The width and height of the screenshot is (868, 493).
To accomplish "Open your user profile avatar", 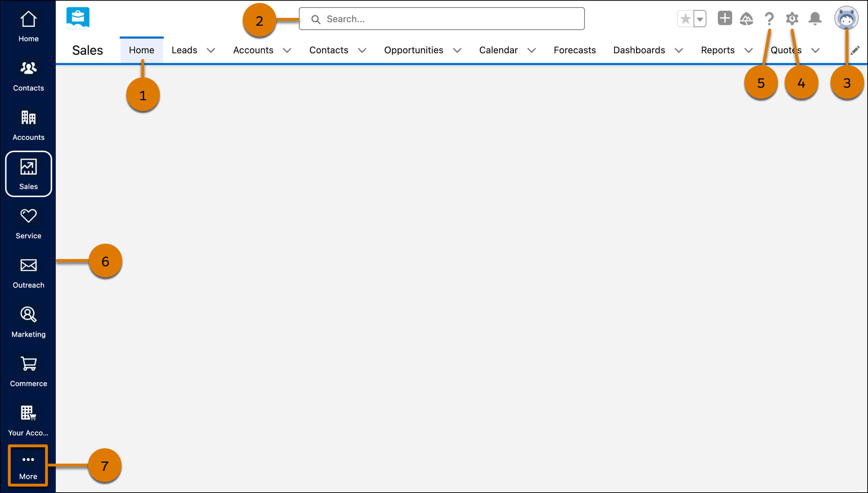I will click(x=847, y=18).
